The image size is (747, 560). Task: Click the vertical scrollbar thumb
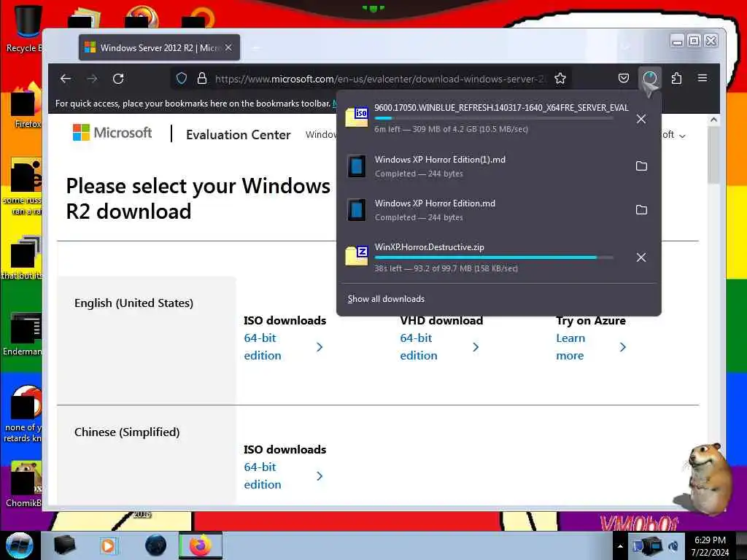(x=713, y=155)
